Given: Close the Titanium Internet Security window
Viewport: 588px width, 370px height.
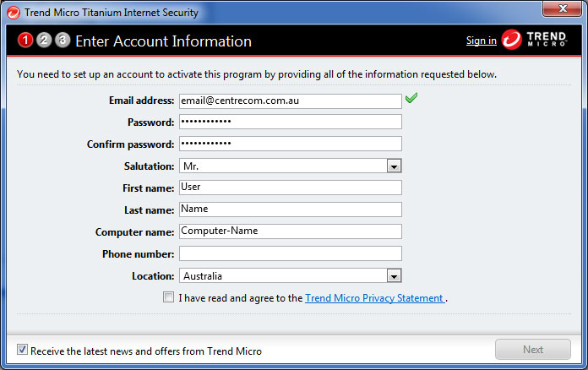Looking at the screenshot, I should 562,8.
